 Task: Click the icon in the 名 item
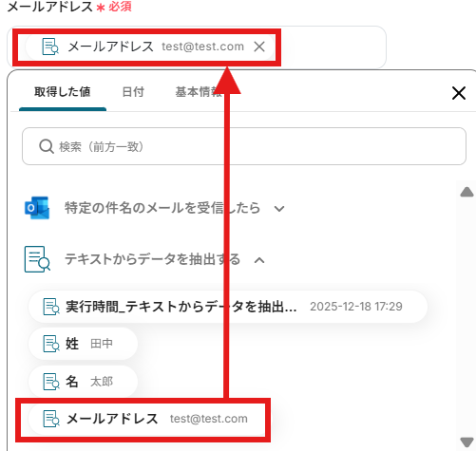point(51,382)
